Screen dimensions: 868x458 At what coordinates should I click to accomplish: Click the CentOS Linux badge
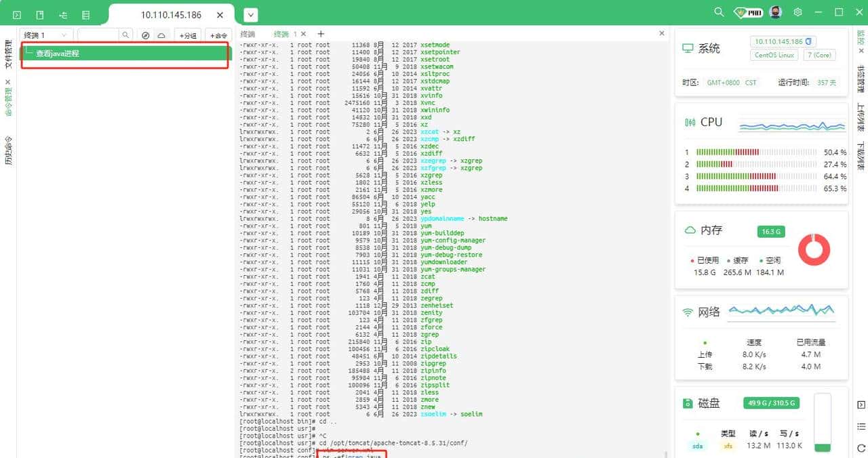coord(774,56)
